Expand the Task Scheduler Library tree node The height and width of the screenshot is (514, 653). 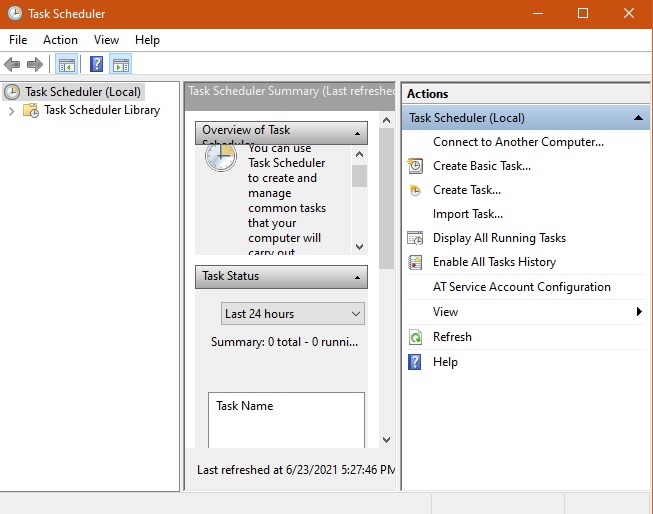(x=12, y=111)
